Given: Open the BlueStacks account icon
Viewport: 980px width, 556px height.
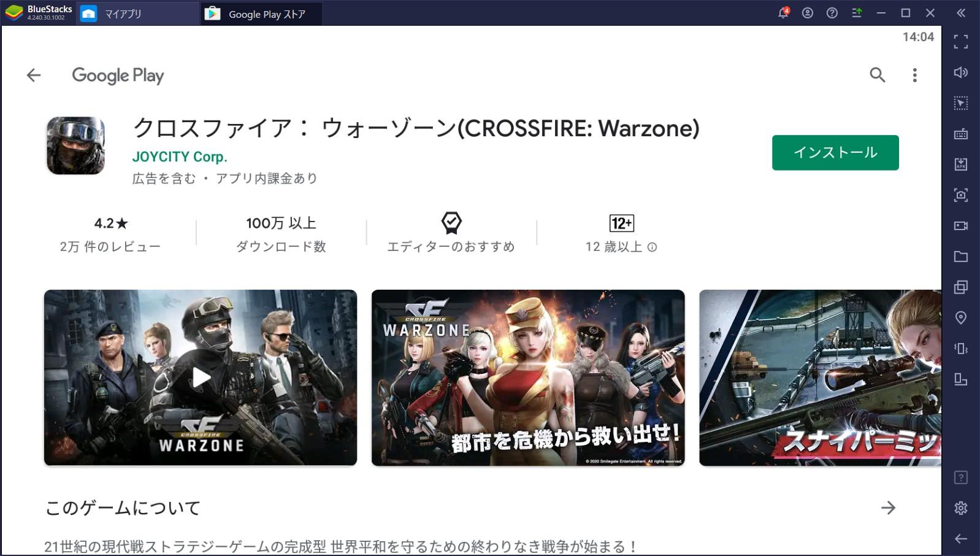Looking at the screenshot, I should tap(808, 13).
